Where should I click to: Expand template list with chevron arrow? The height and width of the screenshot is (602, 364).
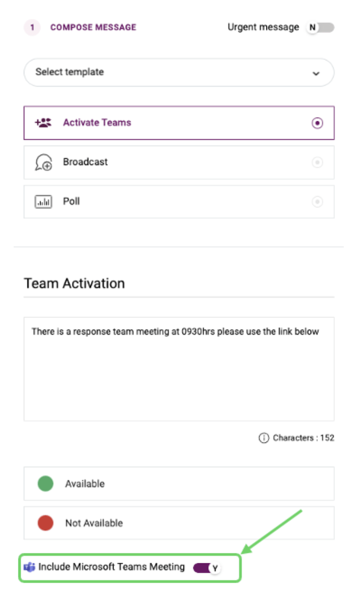tap(316, 74)
